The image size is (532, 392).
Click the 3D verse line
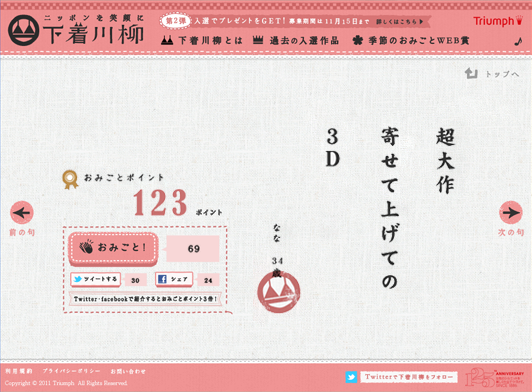pos(332,148)
